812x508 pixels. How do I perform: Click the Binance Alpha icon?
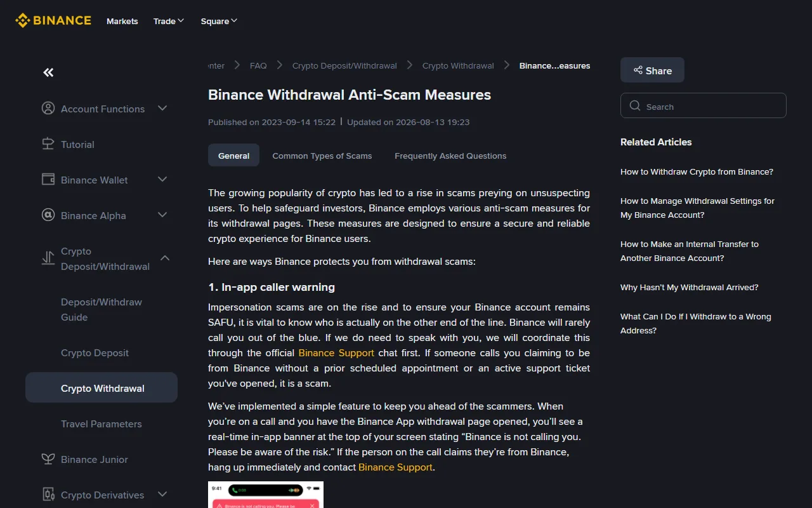(x=48, y=215)
